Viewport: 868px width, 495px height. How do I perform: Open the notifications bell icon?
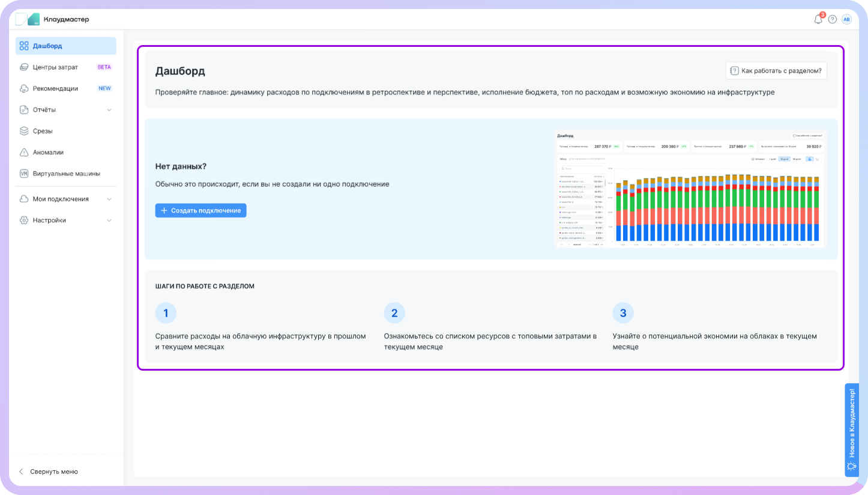818,19
